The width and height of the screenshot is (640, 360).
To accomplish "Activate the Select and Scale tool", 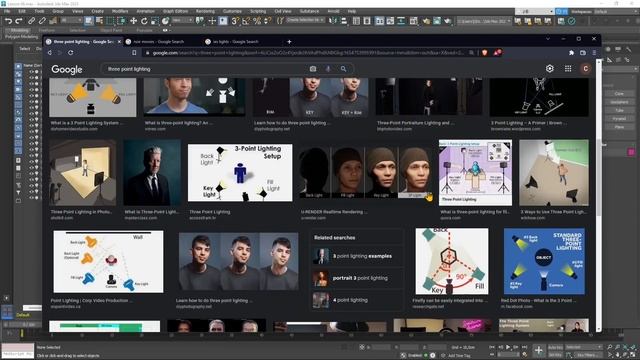I will (x=155, y=21).
